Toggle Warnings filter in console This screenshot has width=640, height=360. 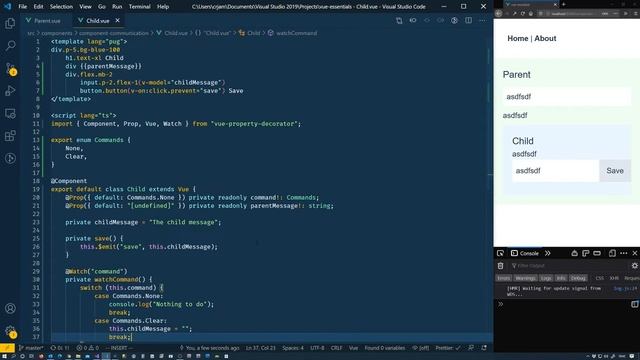pyautogui.click(x=525, y=278)
